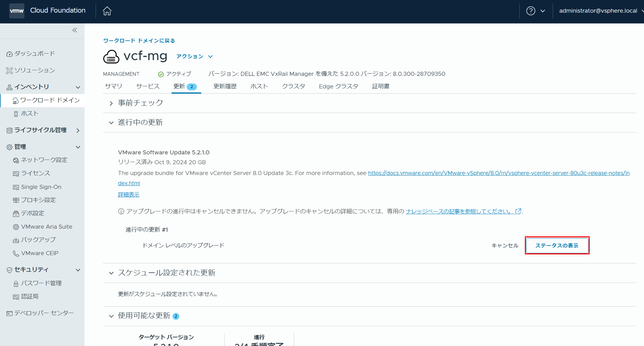Click the info icon beside the upgrade cancel notice
The width and height of the screenshot is (644, 346).
point(121,211)
